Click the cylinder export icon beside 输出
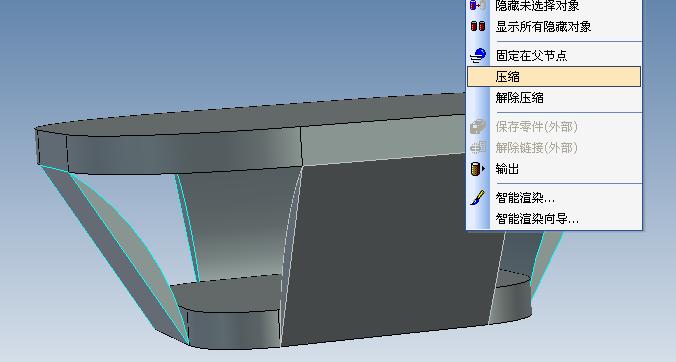Viewport: 676px width, 362px height. pos(478,169)
